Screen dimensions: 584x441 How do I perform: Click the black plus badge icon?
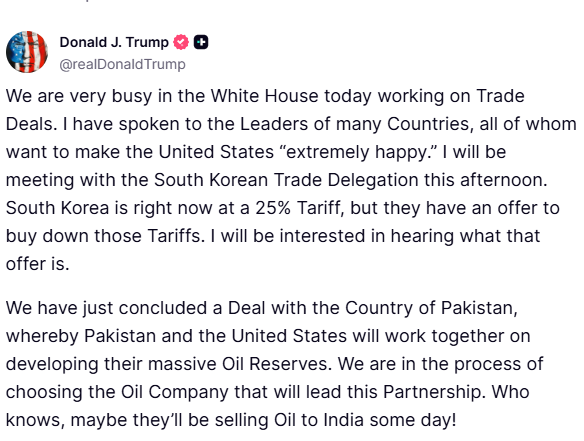(x=201, y=42)
